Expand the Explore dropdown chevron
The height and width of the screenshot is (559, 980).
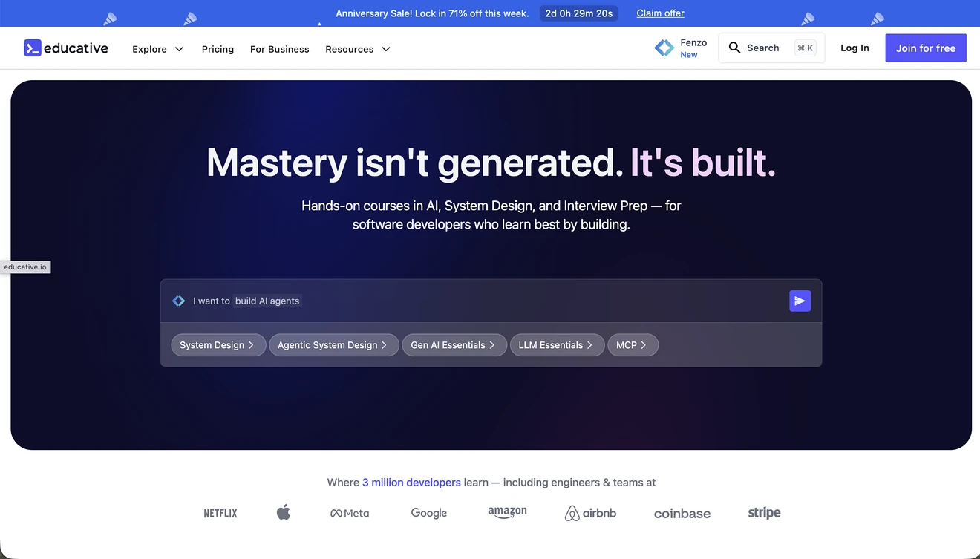(179, 49)
